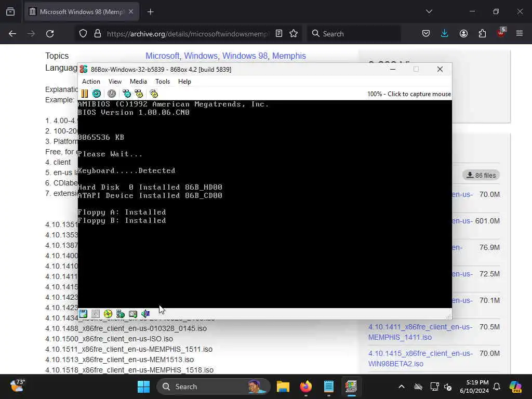Go back in Firefox

coord(12,34)
